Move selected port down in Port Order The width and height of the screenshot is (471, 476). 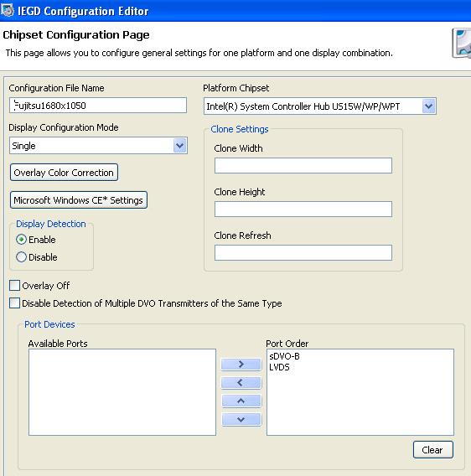click(x=241, y=420)
